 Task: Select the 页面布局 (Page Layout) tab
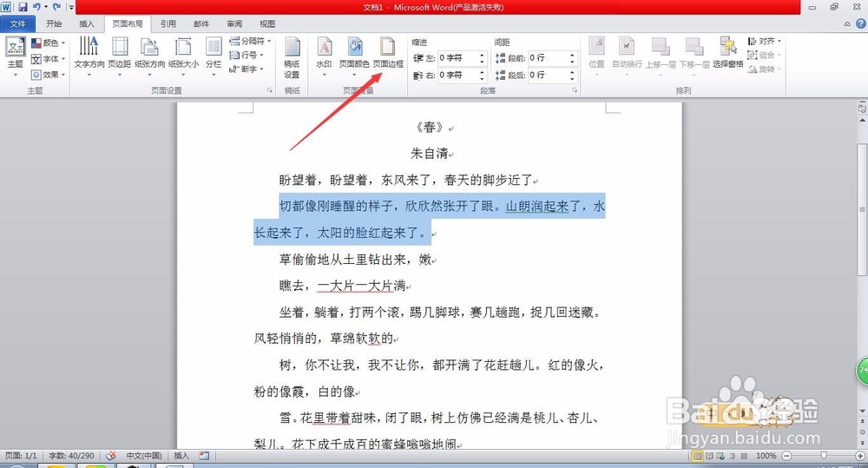pos(128,23)
